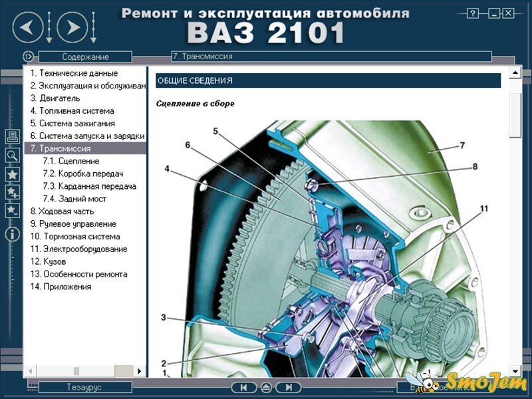Screen dimensions: 532x399
Task: Click contents list scroll-left arrow
Action: [31, 371]
